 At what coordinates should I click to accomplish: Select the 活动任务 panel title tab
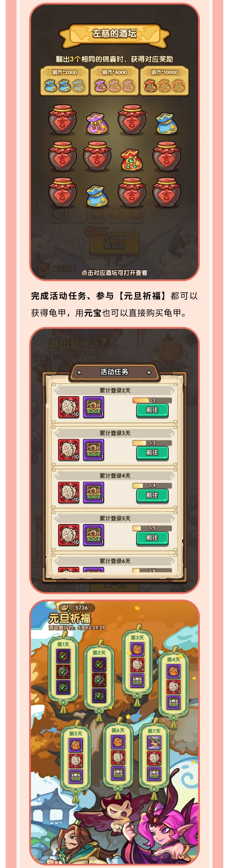[114, 372]
